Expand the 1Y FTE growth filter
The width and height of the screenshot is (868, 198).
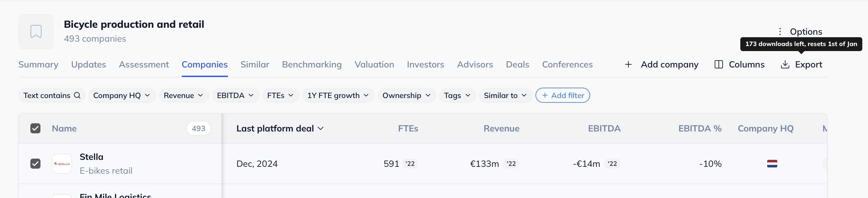pyautogui.click(x=338, y=96)
